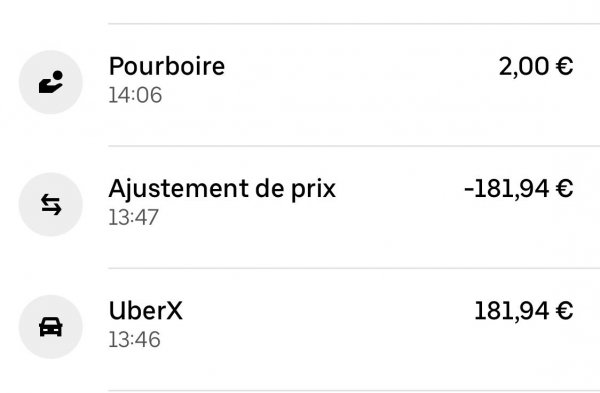Click blank area between Pourboire and 2,00 €
This screenshot has width=600, height=393.
(x=362, y=66)
